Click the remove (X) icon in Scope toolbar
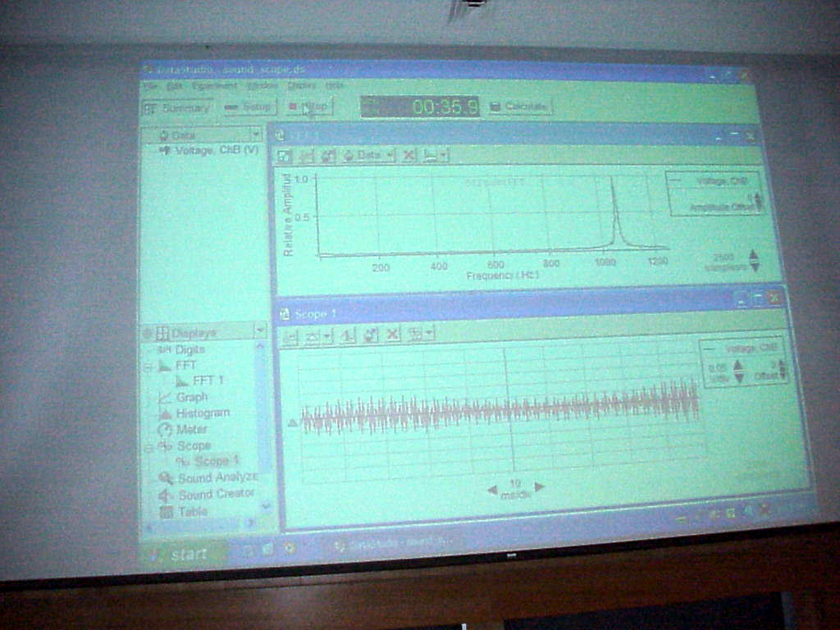Viewport: 840px width, 630px height. tap(393, 334)
